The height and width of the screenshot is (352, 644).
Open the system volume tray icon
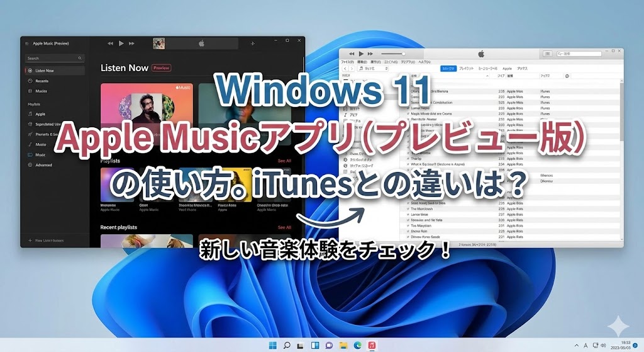click(603, 346)
